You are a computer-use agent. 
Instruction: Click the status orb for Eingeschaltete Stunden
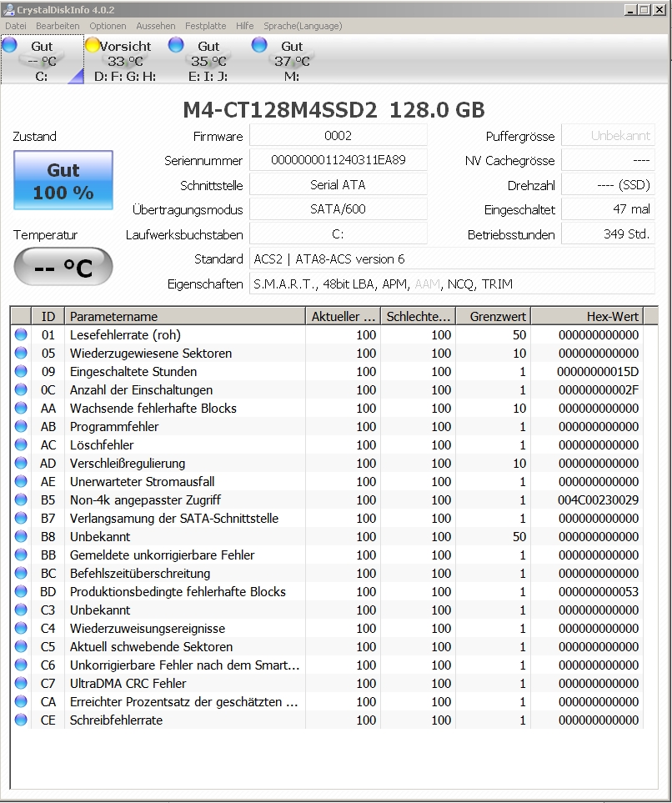21,371
